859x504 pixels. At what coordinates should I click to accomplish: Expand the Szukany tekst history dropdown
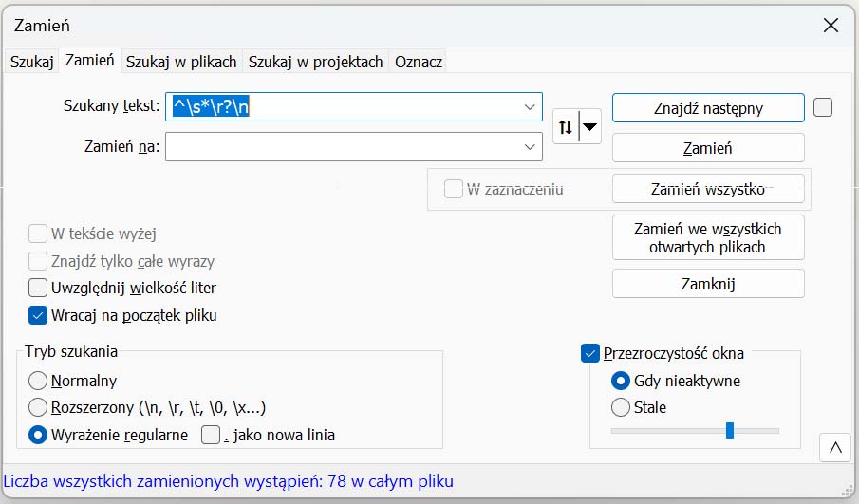(x=530, y=107)
